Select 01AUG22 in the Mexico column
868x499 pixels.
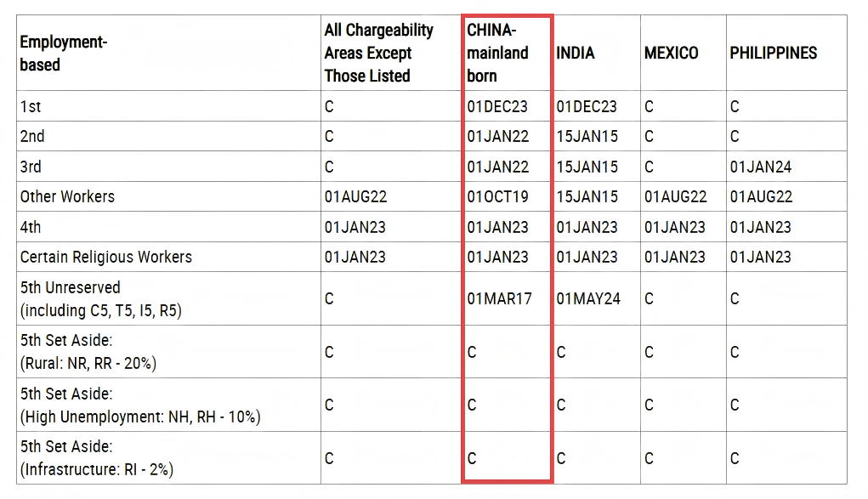(x=675, y=196)
